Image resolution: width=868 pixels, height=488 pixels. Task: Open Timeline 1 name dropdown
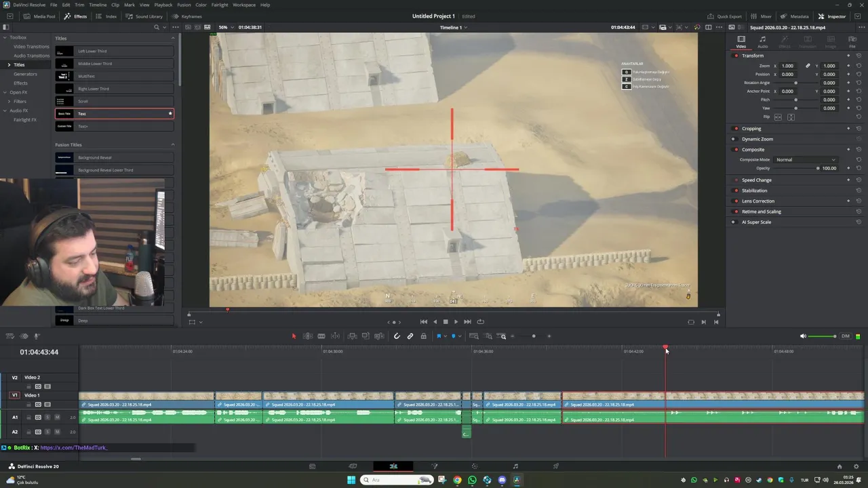[454, 27]
